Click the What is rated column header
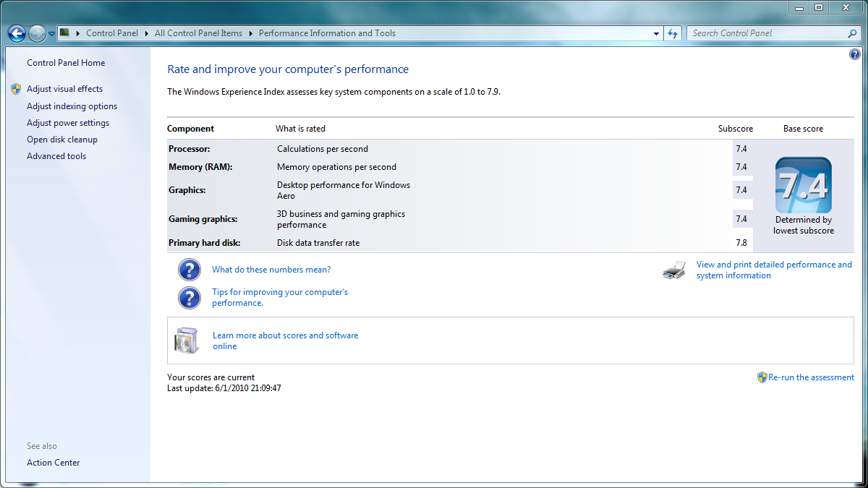This screenshot has height=488, width=868. [301, 129]
